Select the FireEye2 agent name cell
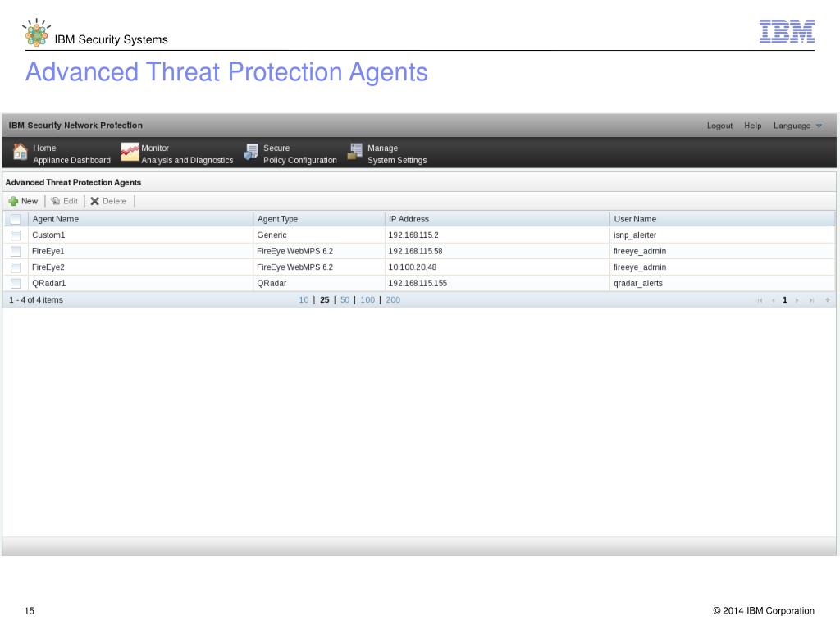The height and width of the screenshot is (630, 840). 140,267
